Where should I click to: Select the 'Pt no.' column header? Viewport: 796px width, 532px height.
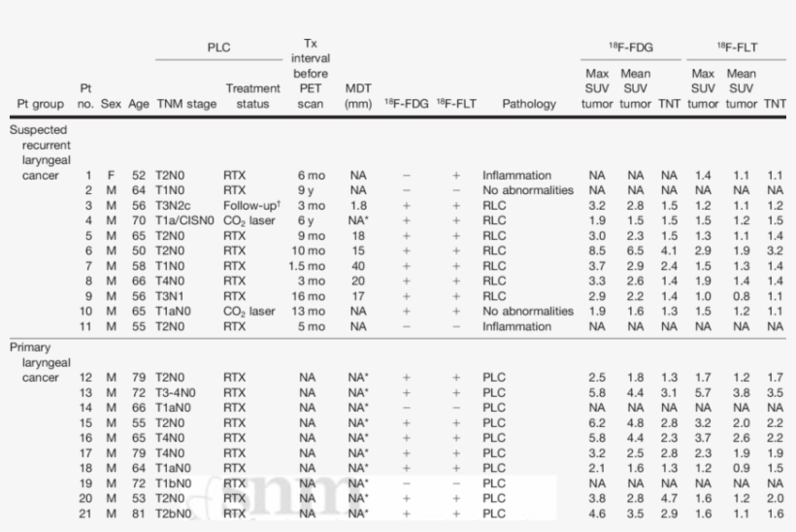(85, 96)
